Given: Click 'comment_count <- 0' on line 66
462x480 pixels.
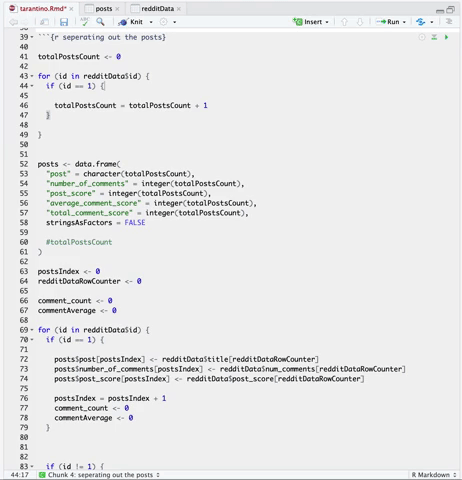Looking at the screenshot, I should point(75,301).
